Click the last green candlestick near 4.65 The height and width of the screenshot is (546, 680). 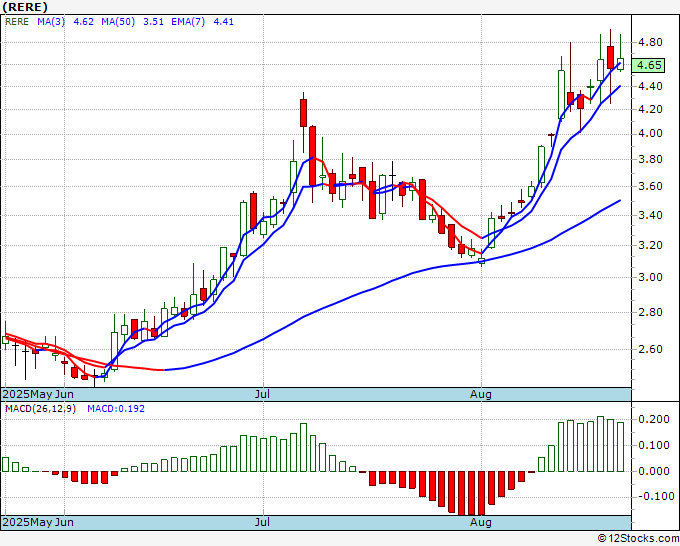point(621,64)
